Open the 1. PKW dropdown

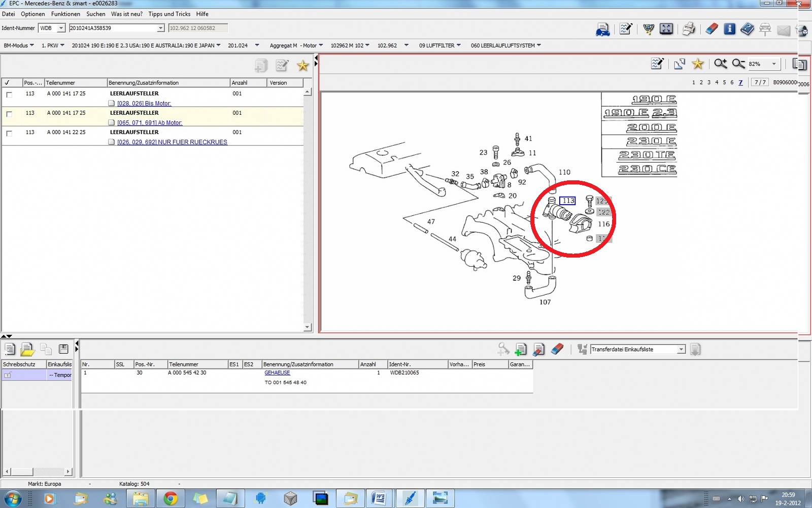click(x=53, y=45)
